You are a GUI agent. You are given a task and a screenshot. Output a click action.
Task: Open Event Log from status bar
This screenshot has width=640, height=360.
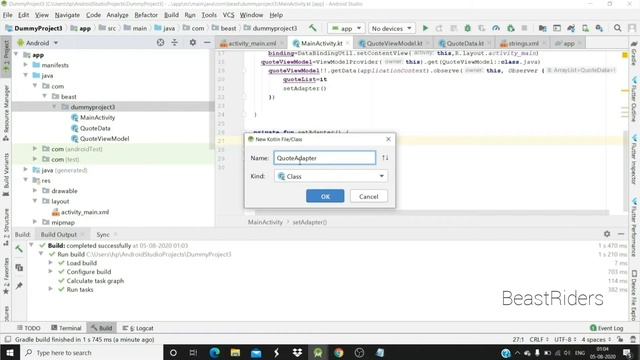click(x=607, y=328)
